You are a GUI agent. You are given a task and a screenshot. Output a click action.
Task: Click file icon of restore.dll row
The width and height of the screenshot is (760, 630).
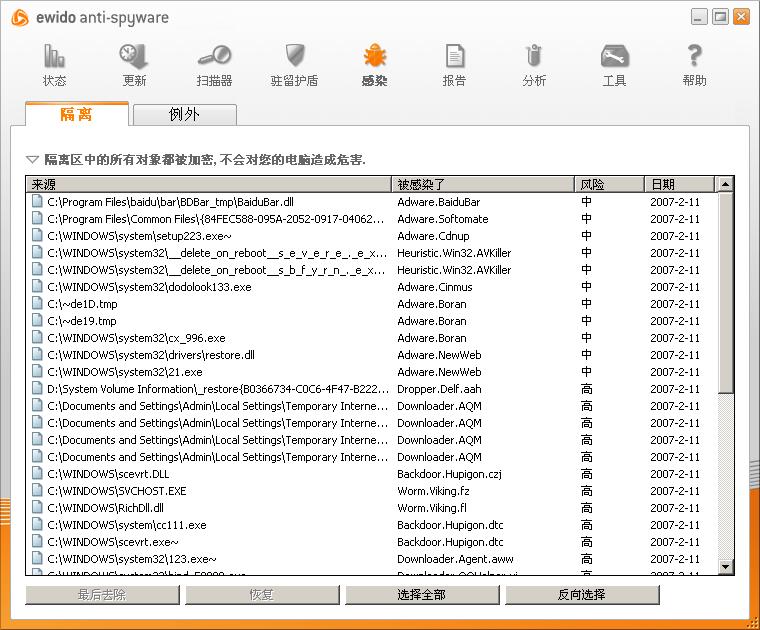click(37, 354)
